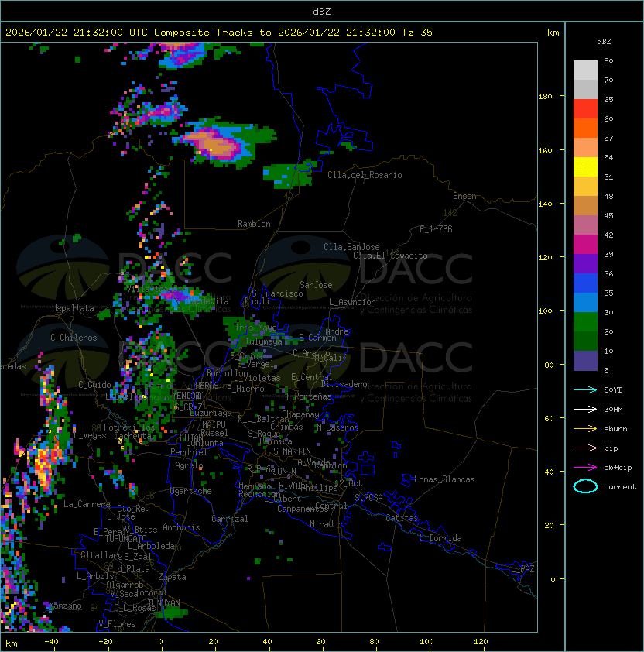
Task: Click the 'Carrizal' map label
Action: pos(230,519)
